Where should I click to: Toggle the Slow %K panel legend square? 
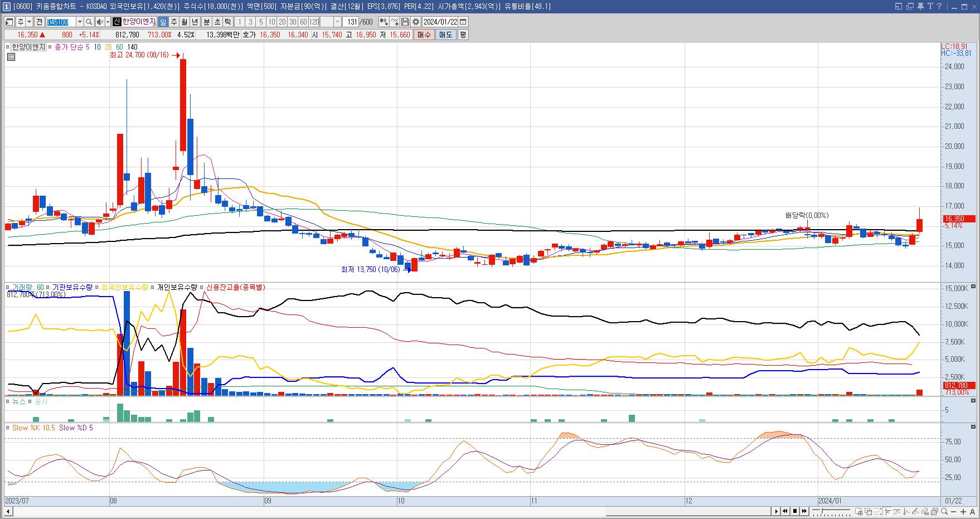tap(8, 428)
